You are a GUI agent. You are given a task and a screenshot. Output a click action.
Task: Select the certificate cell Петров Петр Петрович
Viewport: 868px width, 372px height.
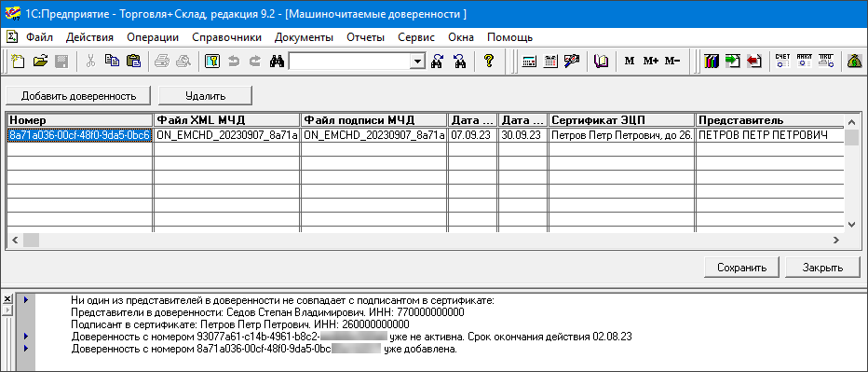[x=621, y=136]
